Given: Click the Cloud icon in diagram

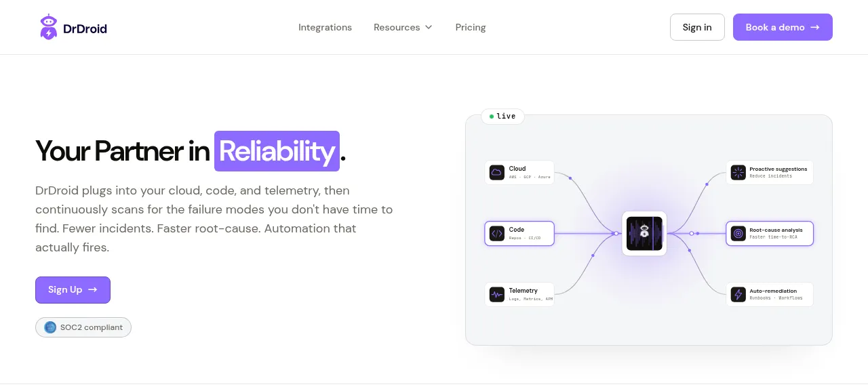Looking at the screenshot, I should click(497, 172).
